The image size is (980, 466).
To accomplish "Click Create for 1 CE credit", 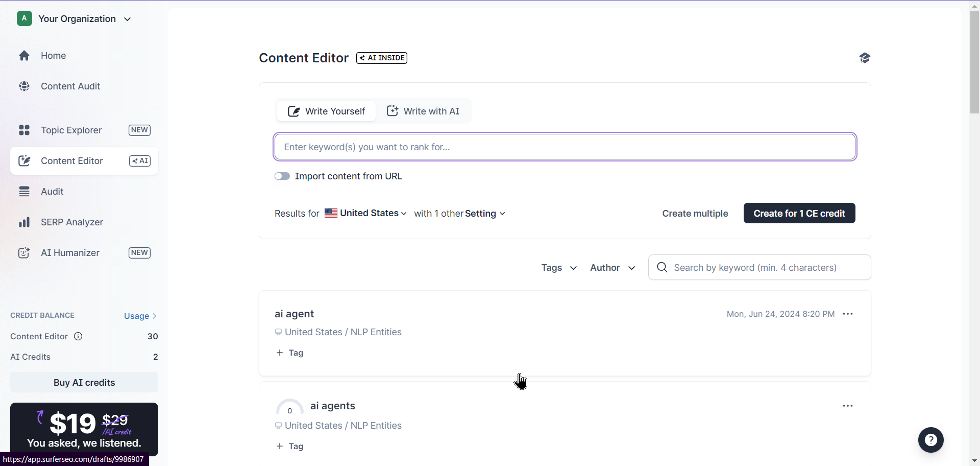I will click(x=798, y=213).
